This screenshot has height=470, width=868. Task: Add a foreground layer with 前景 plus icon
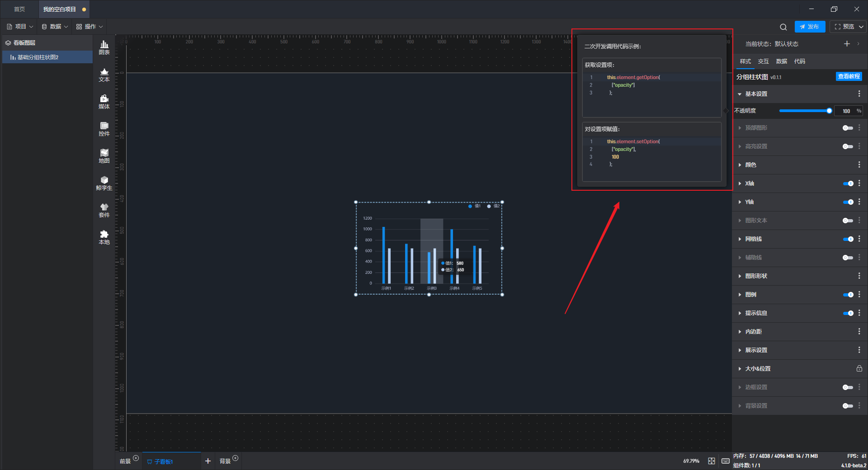coord(136,458)
